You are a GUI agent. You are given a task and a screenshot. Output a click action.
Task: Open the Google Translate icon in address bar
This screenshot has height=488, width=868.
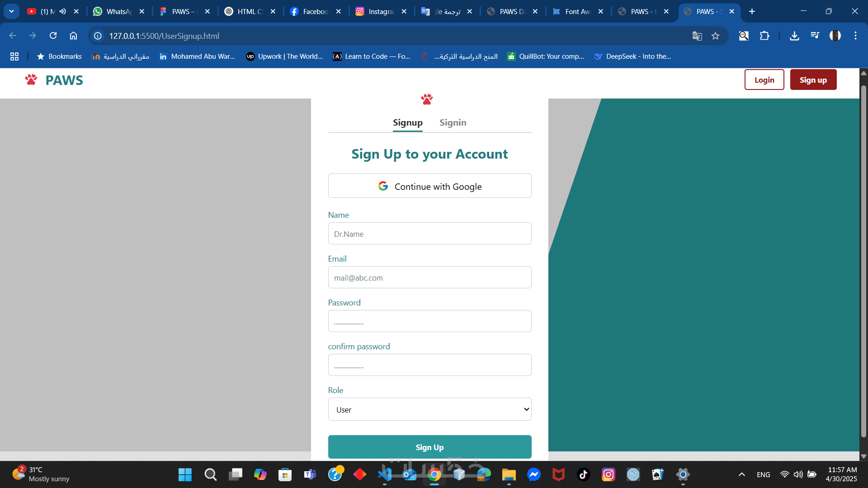coord(697,36)
